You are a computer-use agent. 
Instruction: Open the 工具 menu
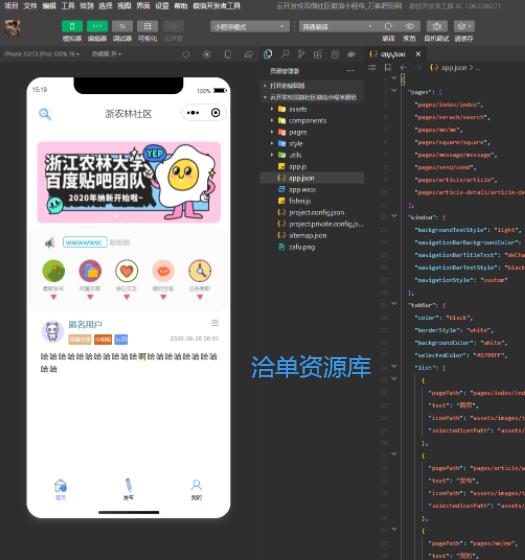(68, 6)
